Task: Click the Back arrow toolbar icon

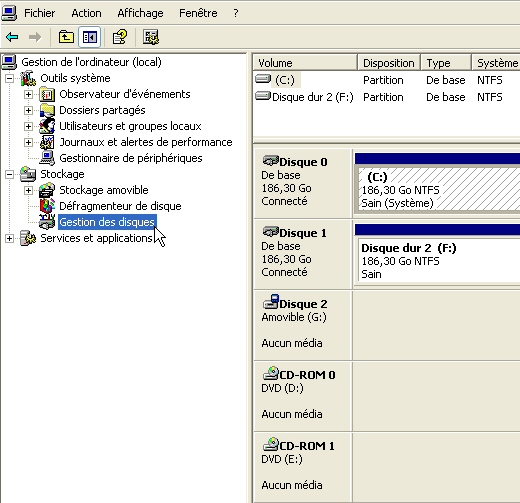Action: point(12,37)
